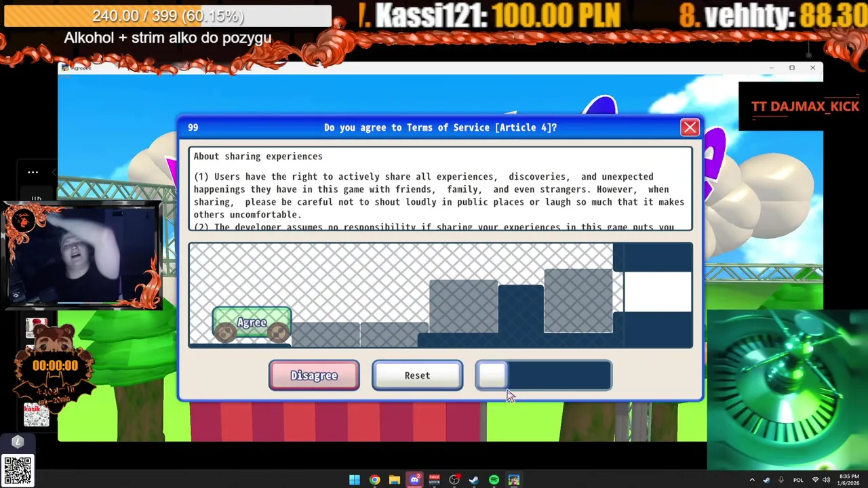868x488 pixels.
Task: Close the game window with the X
Action: coord(812,68)
